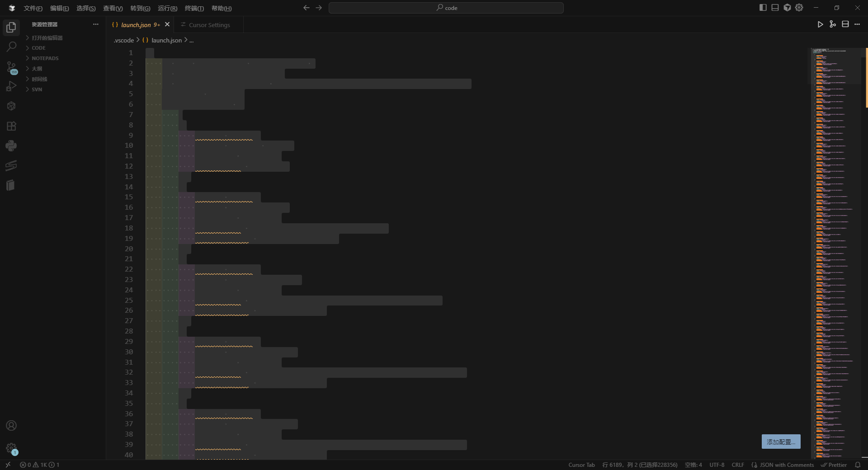
Task: Click the 添加配置... button
Action: (x=781, y=442)
